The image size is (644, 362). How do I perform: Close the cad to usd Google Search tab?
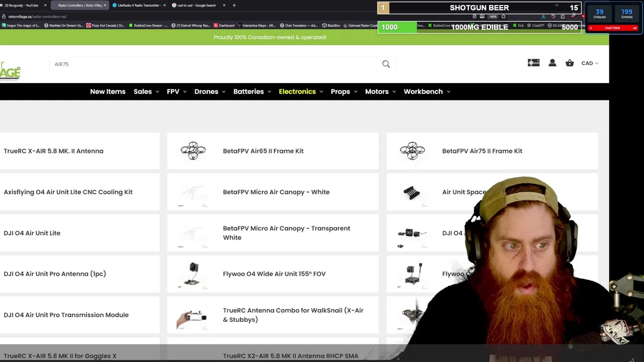click(x=224, y=5)
